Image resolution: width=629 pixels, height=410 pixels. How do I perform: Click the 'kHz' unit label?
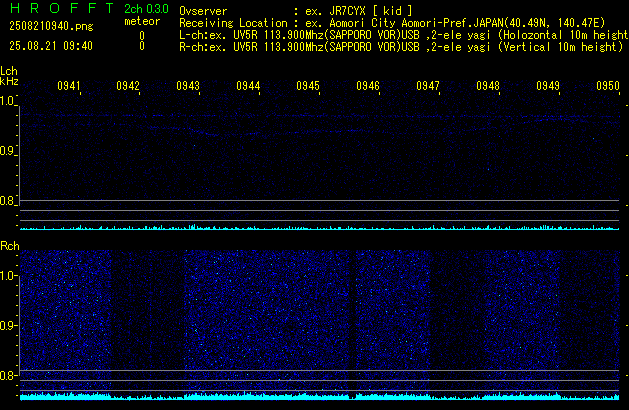point(9,81)
